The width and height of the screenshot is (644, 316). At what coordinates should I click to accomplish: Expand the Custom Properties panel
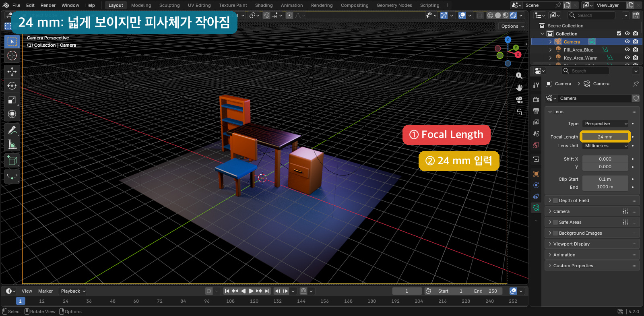coord(573,266)
